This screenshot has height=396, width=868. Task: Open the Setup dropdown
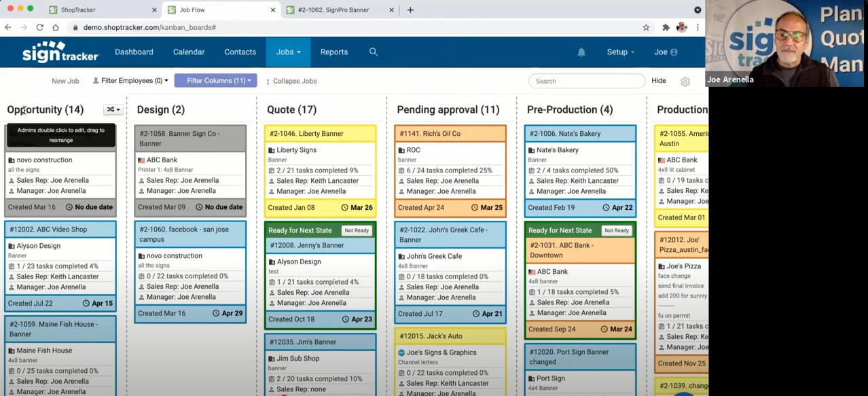[621, 52]
